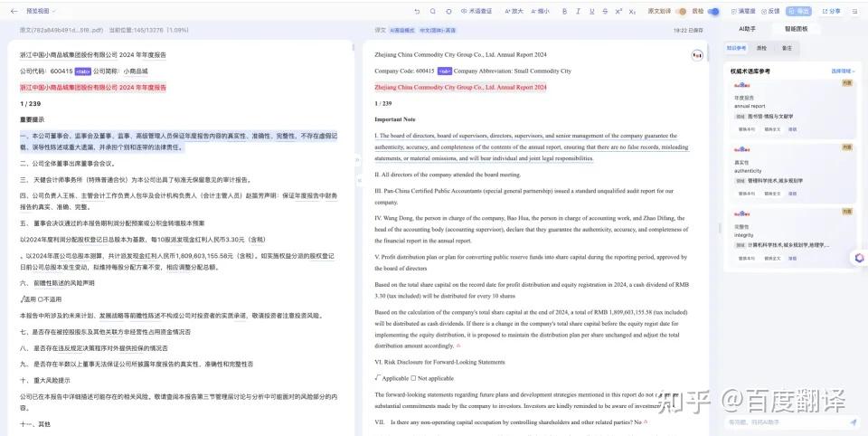
Task: Click the send arrow icon in AI input
Action: pyautogui.click(x=853, y=422)
